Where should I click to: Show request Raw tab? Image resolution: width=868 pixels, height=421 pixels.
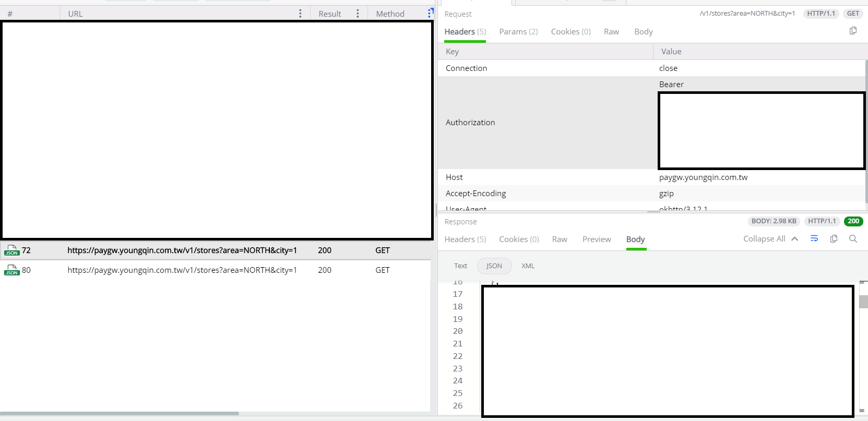(611, 32)
